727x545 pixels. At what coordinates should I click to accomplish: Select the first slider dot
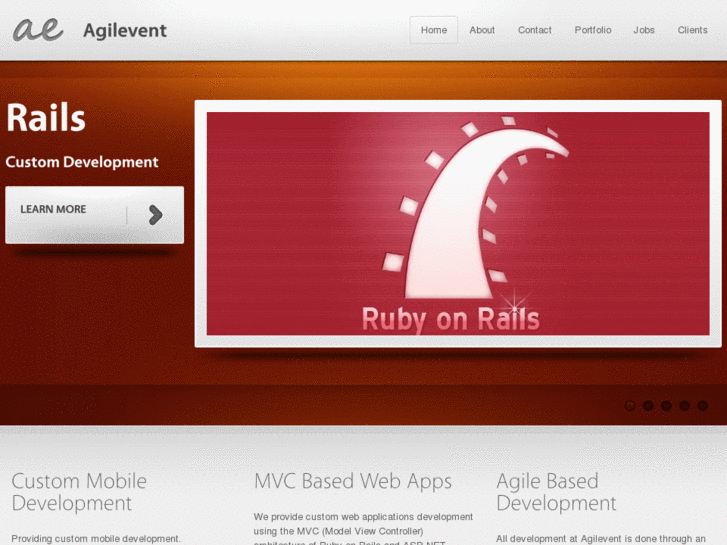(x=630, y=406)
